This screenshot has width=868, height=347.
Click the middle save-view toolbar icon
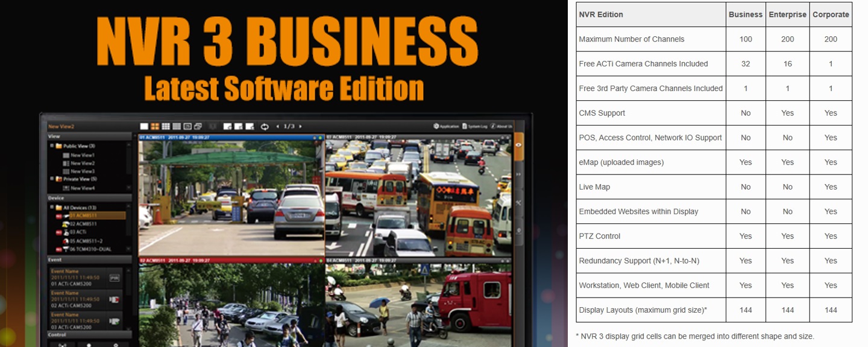click(x=239, y=126)
